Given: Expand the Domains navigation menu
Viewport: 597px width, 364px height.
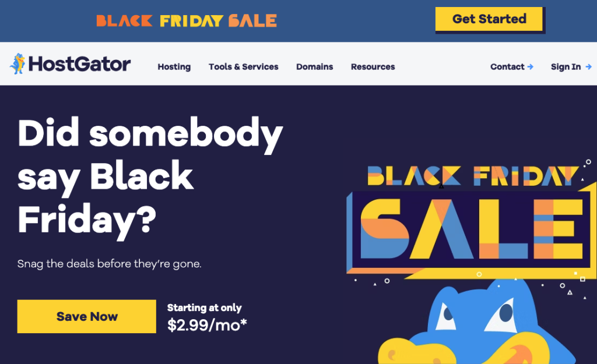Looking at the screenshot, I should click(314, 67).
